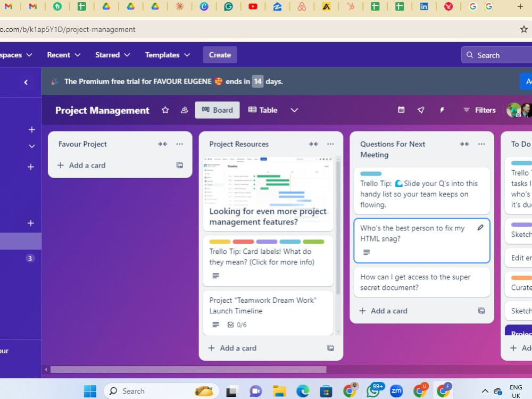Open File Explorer from taskbar
This screenshot has height=399, width=532.
click(279, 391)
